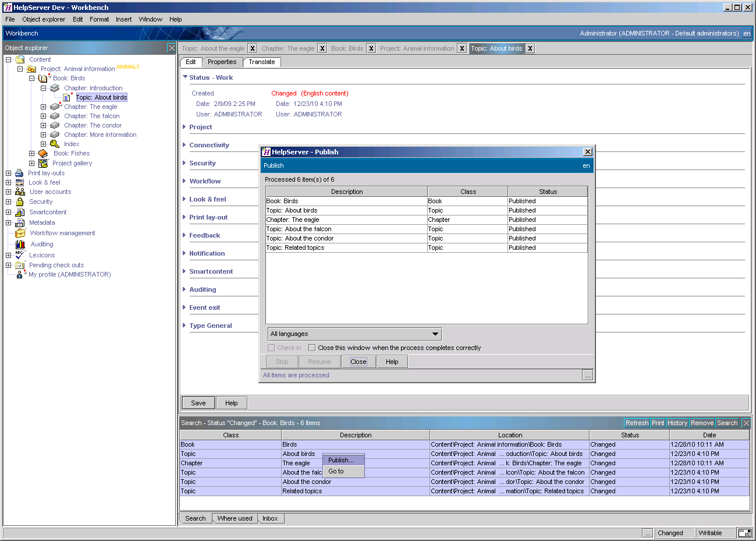Click the Auditing icon
This screenshot has height=541, width=756.
point(20,244)
